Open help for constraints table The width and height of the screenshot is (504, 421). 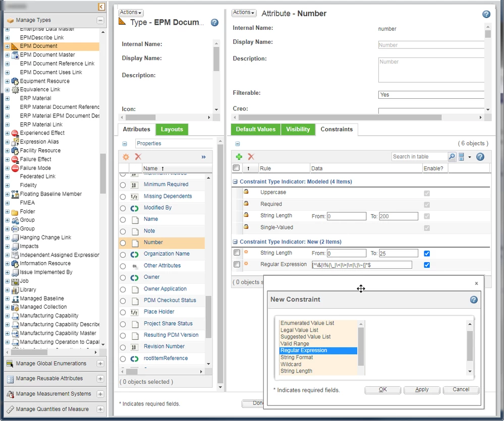[x=480, y=157]
